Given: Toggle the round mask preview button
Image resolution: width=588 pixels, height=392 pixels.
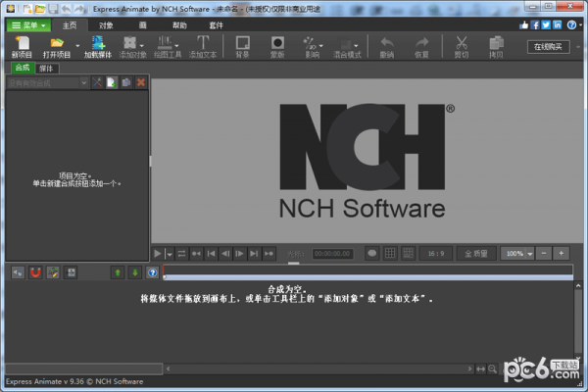Looking at the screenshot, I should tap(372, 254).
